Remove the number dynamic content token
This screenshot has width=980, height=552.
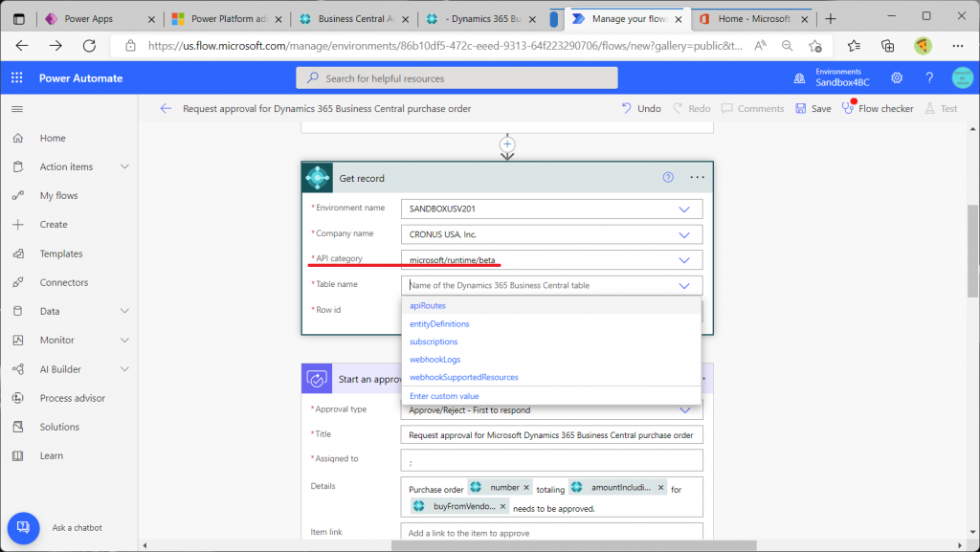pos(526,488)
